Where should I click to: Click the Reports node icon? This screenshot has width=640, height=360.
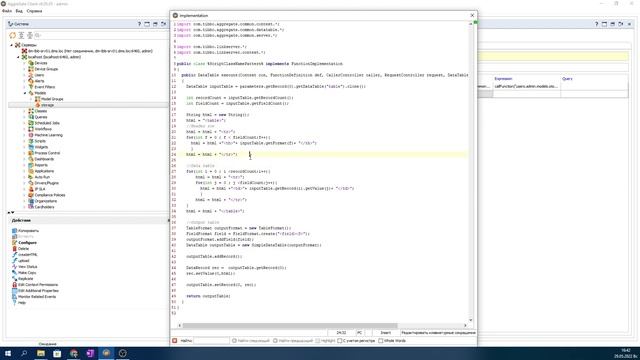[x=31, y=165]
